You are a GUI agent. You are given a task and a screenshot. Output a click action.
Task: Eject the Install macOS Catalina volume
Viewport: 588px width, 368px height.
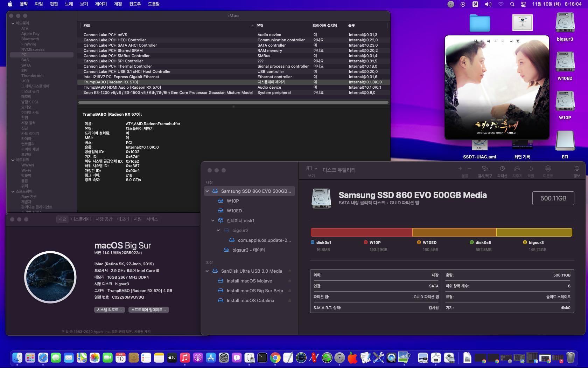click(x=290, y=300)
